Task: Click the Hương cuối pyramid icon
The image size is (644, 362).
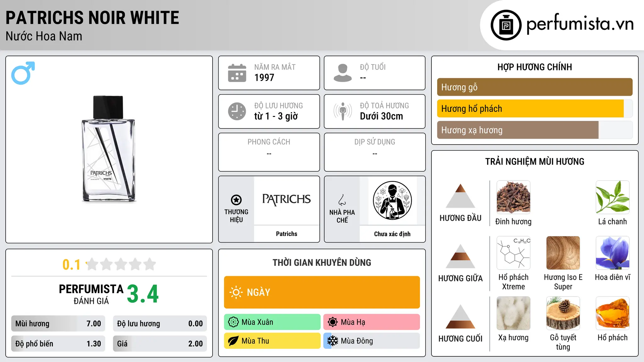Action: [460, 316]
